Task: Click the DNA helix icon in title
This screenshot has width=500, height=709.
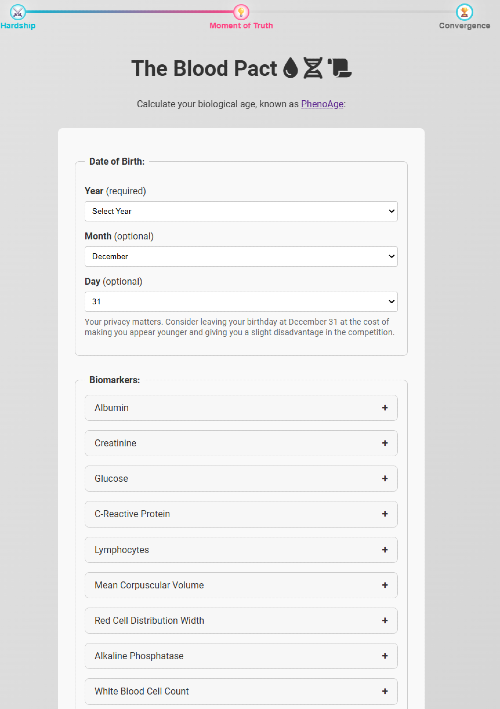Action: (x=313, y=68)
